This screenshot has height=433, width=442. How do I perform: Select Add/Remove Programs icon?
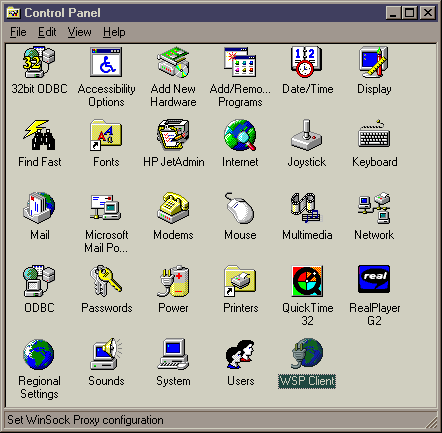pyautogui.click(x=240, y=62)
